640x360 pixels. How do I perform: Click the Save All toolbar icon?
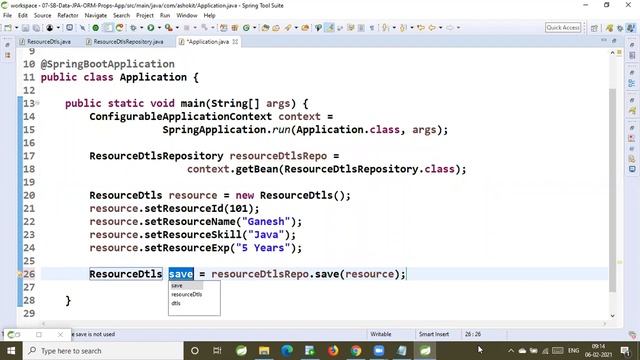click(x=36, y=28)
